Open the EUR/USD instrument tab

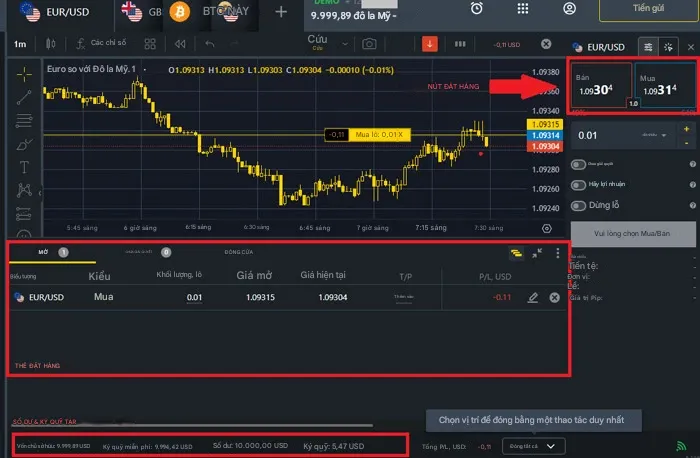[56, 12]
